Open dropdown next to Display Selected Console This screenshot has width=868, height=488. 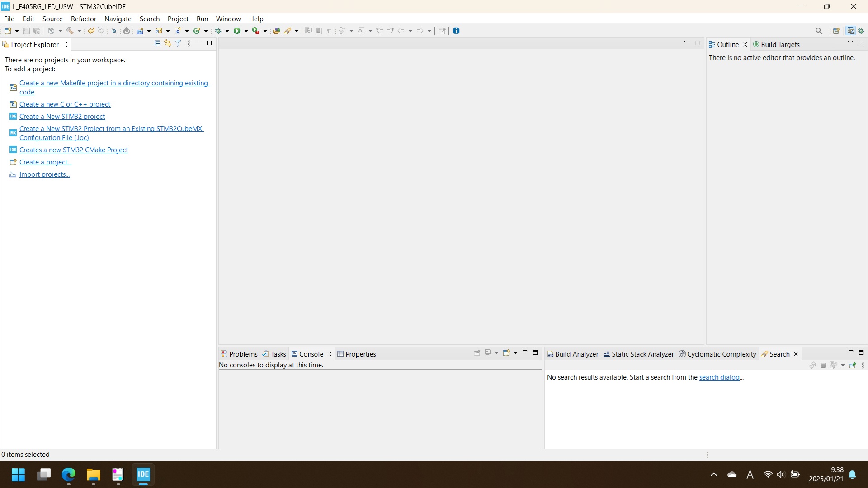click(x=496, y=352)
